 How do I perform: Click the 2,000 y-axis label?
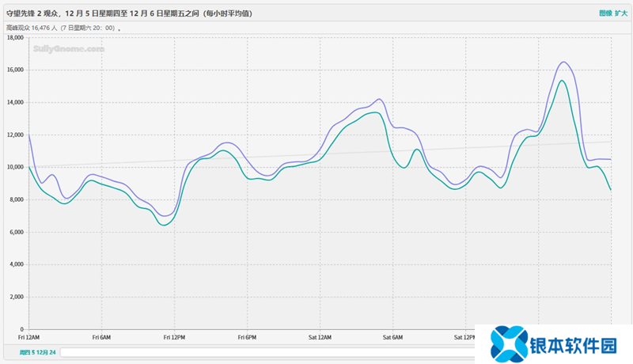(17, 297)
